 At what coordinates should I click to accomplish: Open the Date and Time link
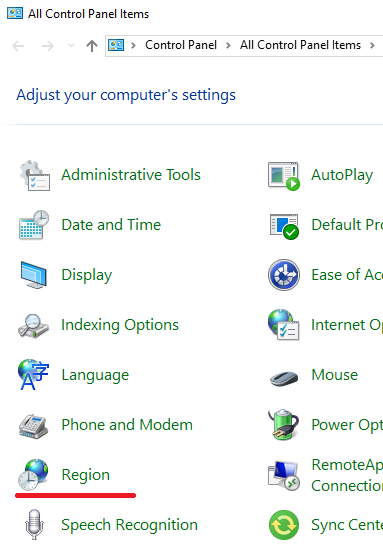pos(111,225)
